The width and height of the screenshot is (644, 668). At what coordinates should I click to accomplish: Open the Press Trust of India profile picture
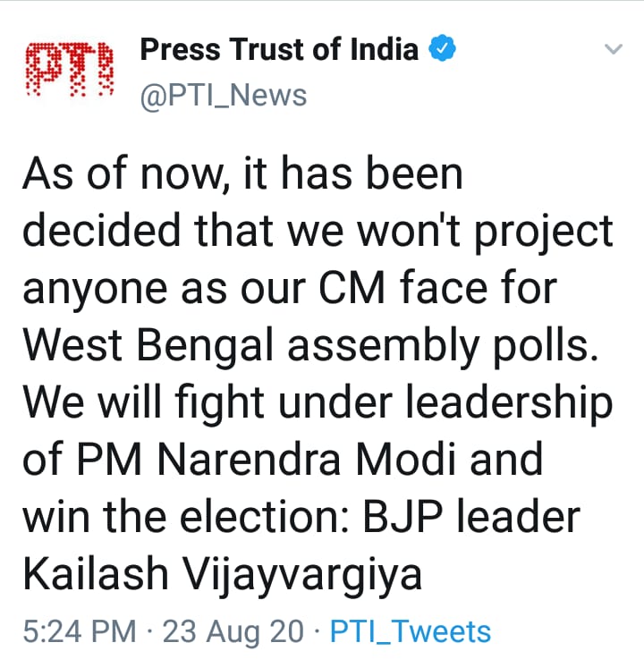pos(70,71)
